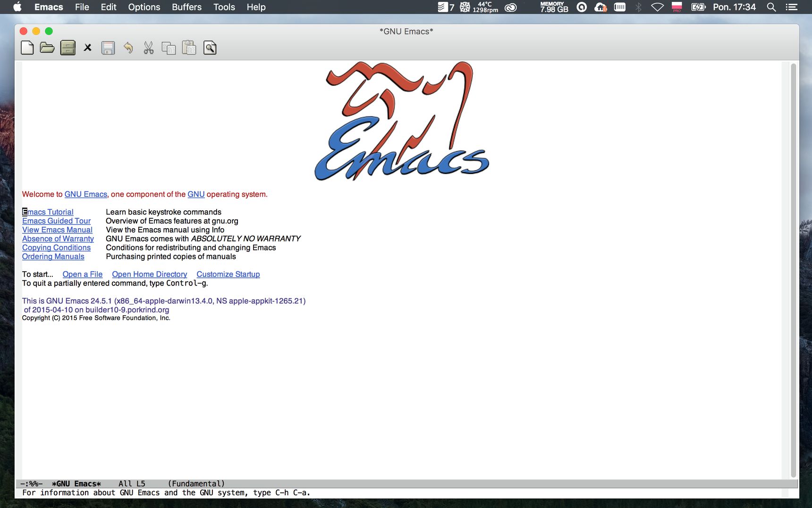Click the Polish flag input source icon
Image resolution: width=812 pixels, height=508 pixels.
click(x=677, y=7)
